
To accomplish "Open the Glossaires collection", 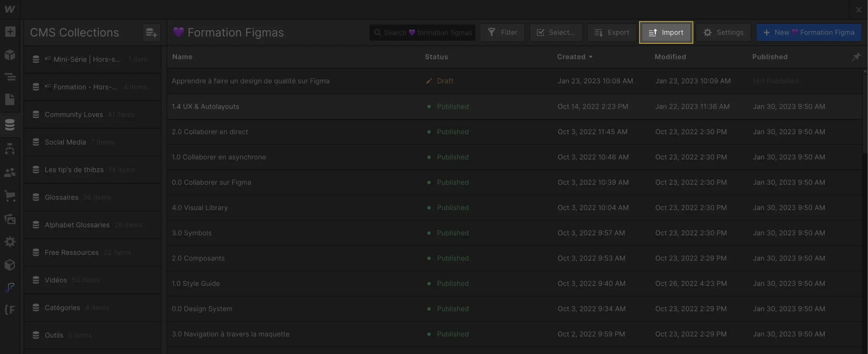I will point(92,197).
